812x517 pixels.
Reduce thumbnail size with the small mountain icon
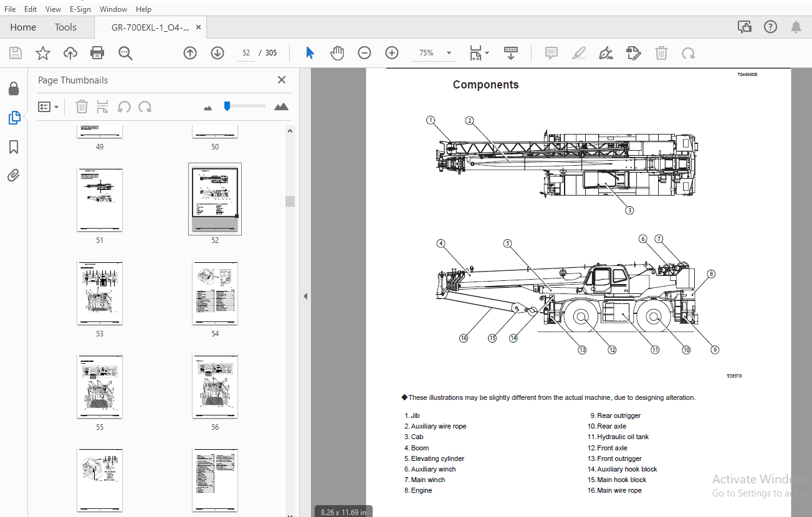pyautogui.click(x=208, y=108)
